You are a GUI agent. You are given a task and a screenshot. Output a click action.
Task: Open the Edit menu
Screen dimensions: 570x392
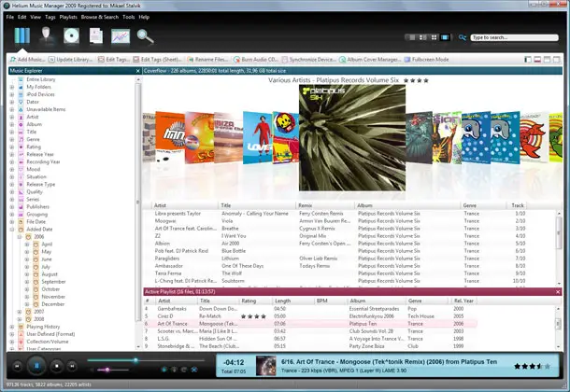tap(22, 17)
